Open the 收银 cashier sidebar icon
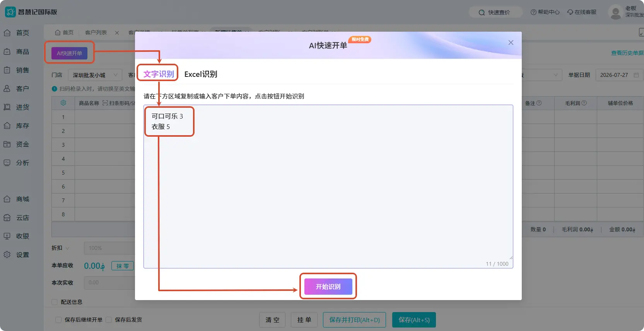The width and height of the screenshot is (644, 331). 7,236
